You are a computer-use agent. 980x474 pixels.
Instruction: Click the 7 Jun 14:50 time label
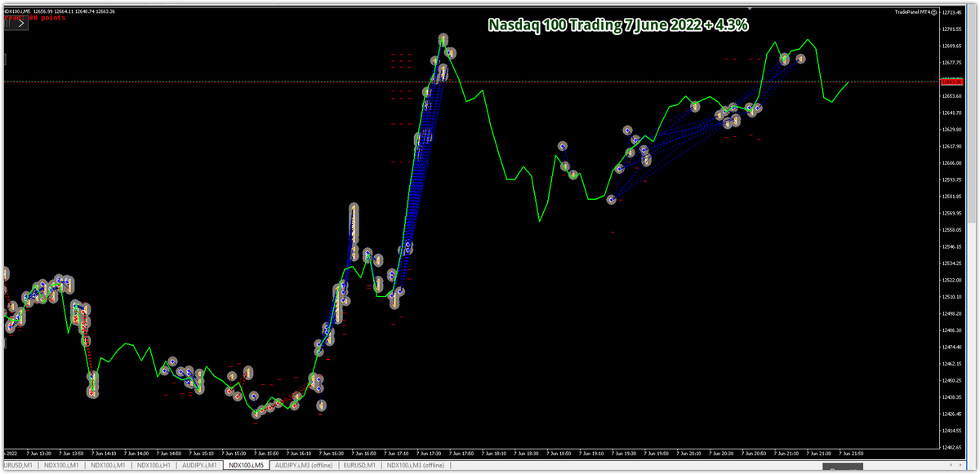169,453
